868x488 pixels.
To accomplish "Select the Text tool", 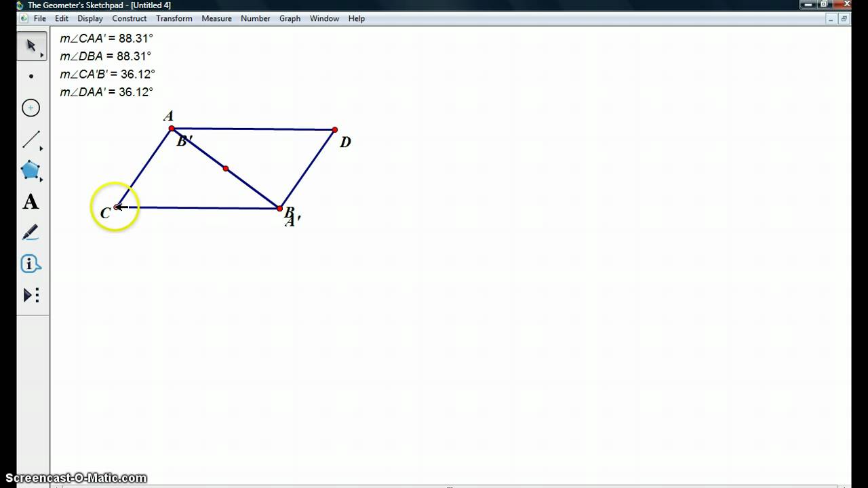I will click(31, 202).
